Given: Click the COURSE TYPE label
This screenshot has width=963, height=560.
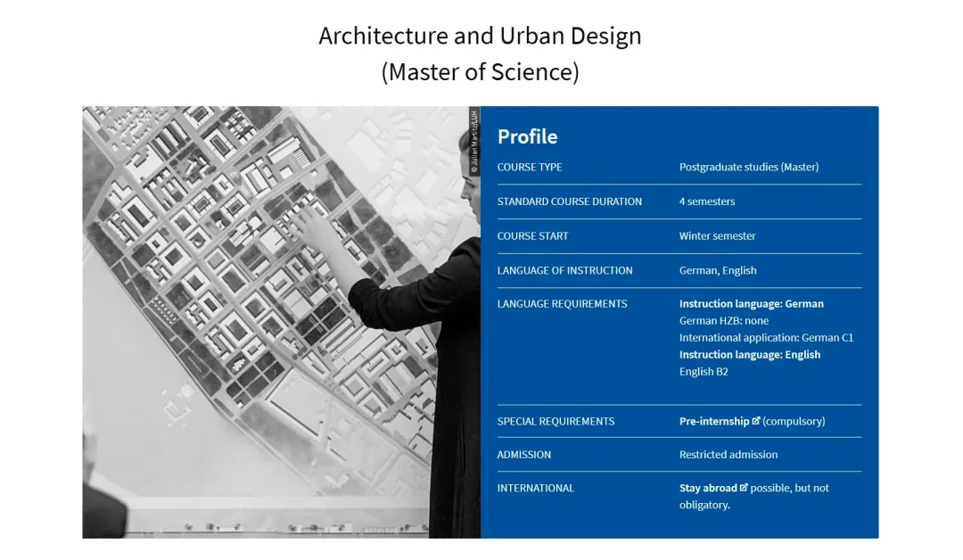Looking at the screenshot, I should [x=530, y=167].
